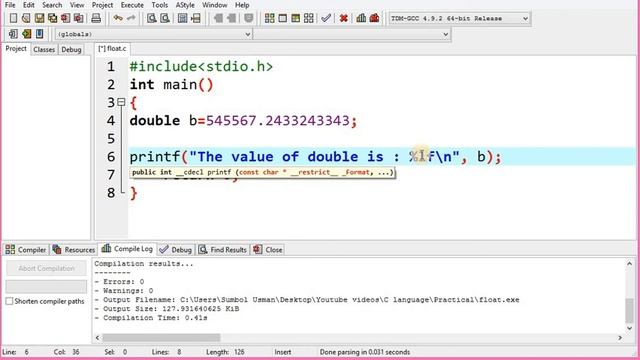Open the Search menu

point(52,5)
